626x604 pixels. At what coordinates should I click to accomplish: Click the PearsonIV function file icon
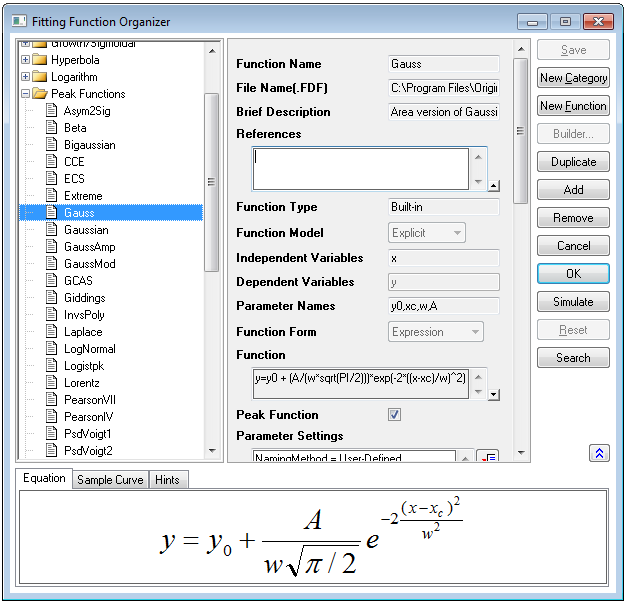[x=51, y=416]
